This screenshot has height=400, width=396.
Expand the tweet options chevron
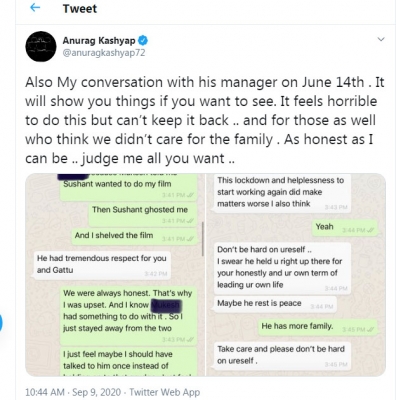click(x=381, y=39)
